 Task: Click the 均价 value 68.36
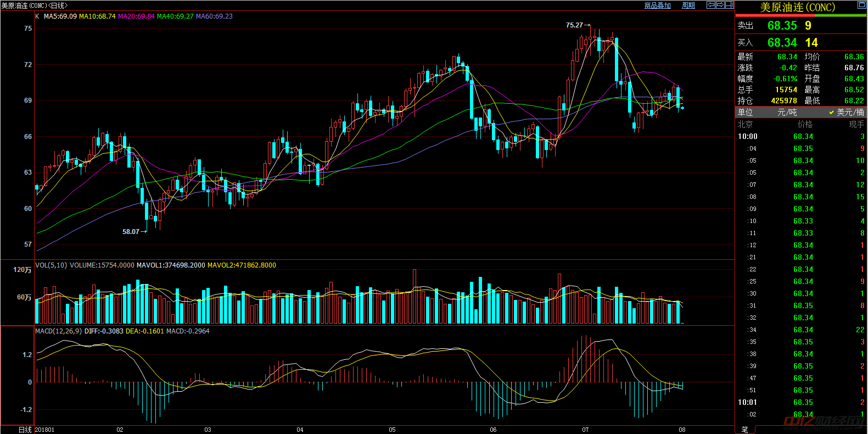pyautogui.click(x=854, y=57)
